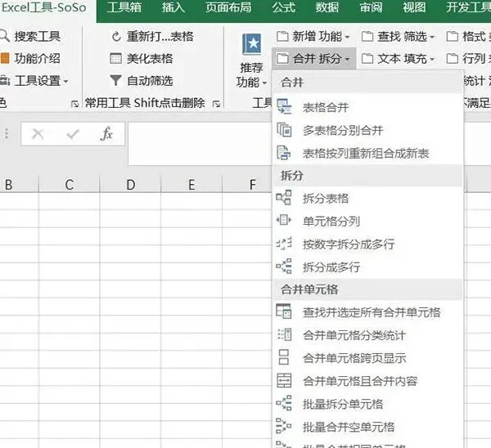The height and width of the screenshot is (448, 491).
Task: Click the 多表格分别合并 icon
Action: coord(284,130)
